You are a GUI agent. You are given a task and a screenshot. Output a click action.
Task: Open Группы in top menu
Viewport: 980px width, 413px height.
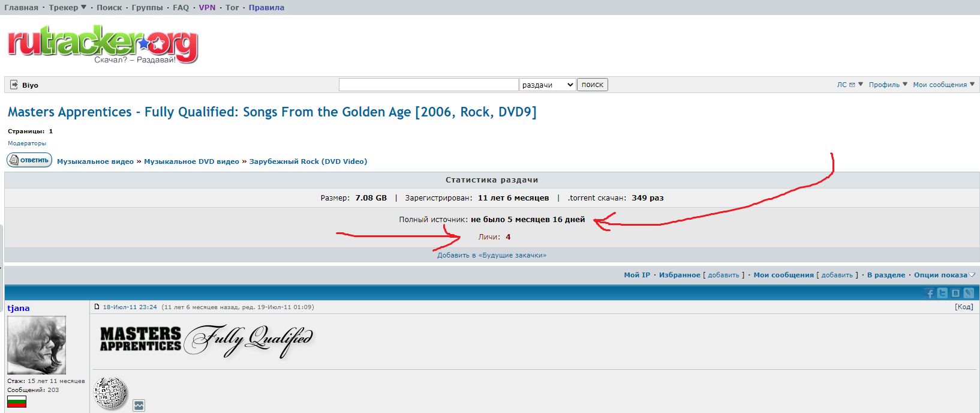point(147,7)
